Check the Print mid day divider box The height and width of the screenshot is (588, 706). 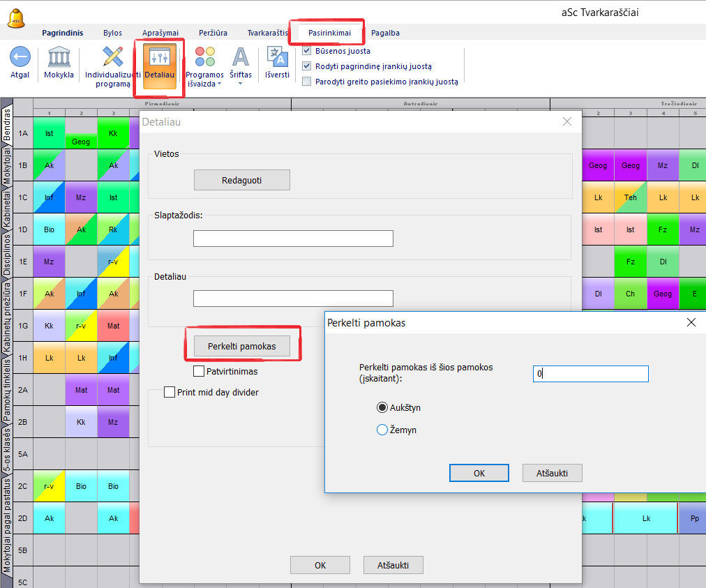170,393
